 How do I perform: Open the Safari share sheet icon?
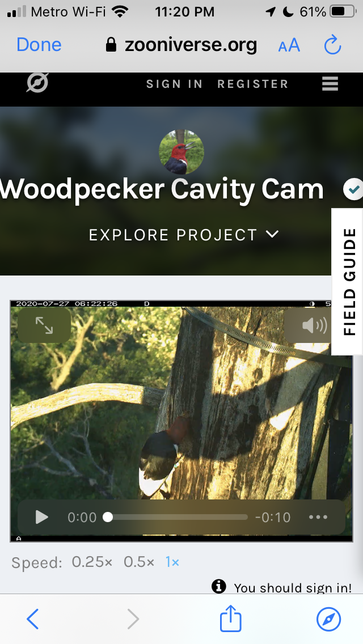(x=230, y=618)
